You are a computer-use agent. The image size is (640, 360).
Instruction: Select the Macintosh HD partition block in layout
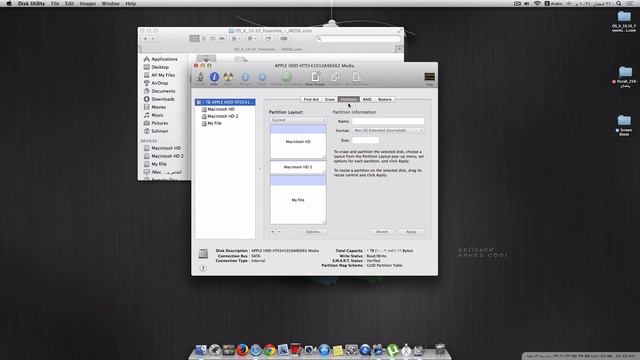point(298,142)
